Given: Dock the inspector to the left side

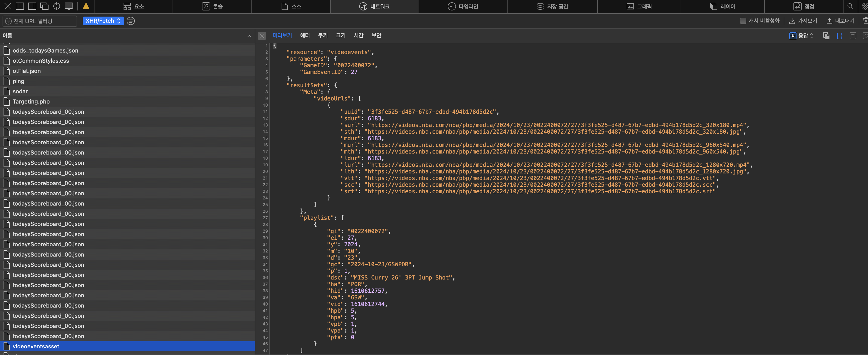Looking at the screenshot, I should point(20,6).
